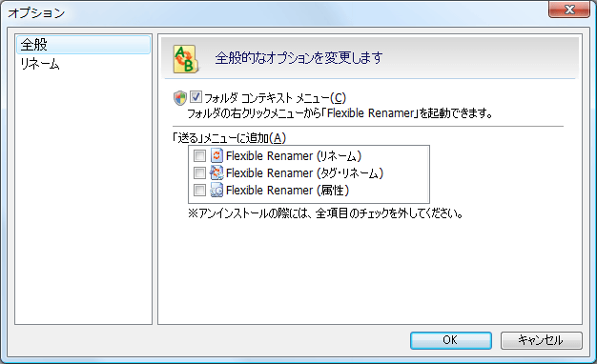Enable Flexible Renamer (タグ・リネーム) checkbox
Viewport: 597px width, 364px height.
pyautogui.click(x=199, y=172)
